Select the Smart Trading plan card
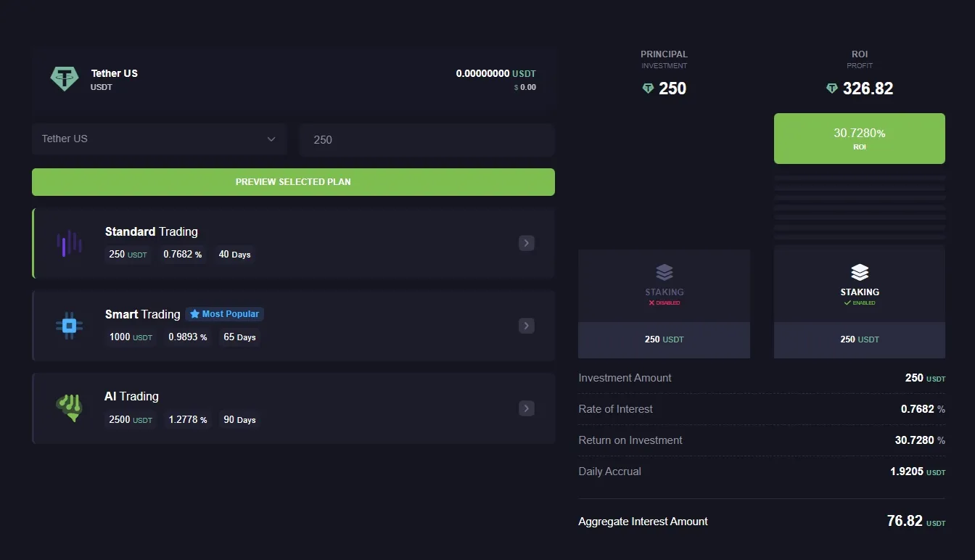 point(293,326)
